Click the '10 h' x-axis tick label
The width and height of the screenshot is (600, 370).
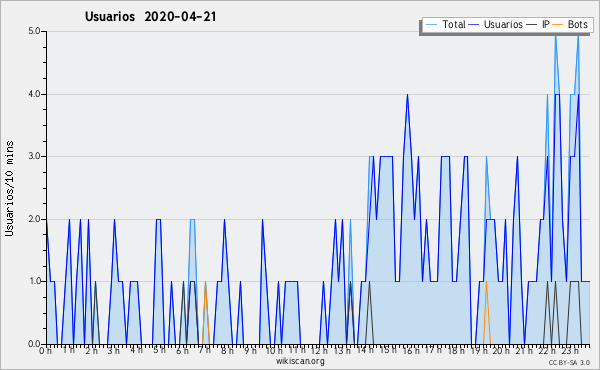click(274, 351)
